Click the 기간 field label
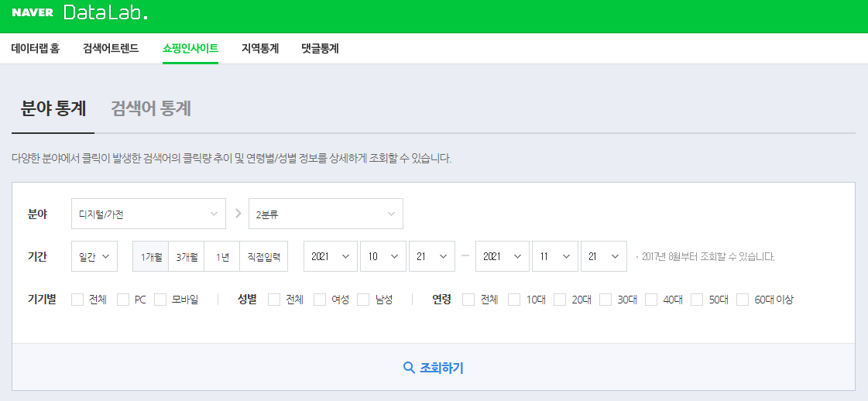The height and width of the screenshot is (401, 868). pyautogui.click(x=37, y=257)
